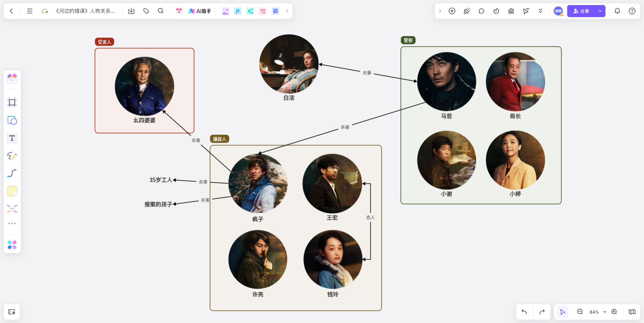This screenshot has height=323, width=644.
Task: Open the tag label icon
Action: coord(146,11)
